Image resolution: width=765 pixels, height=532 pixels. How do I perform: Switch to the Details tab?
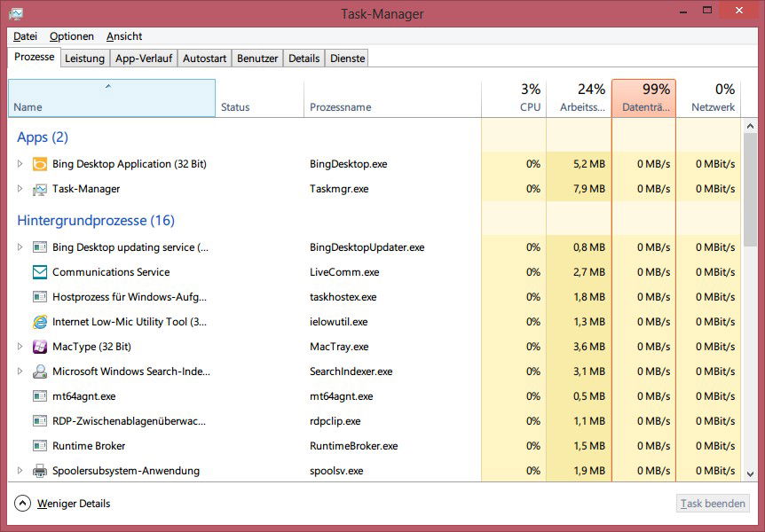coord(304,59)
